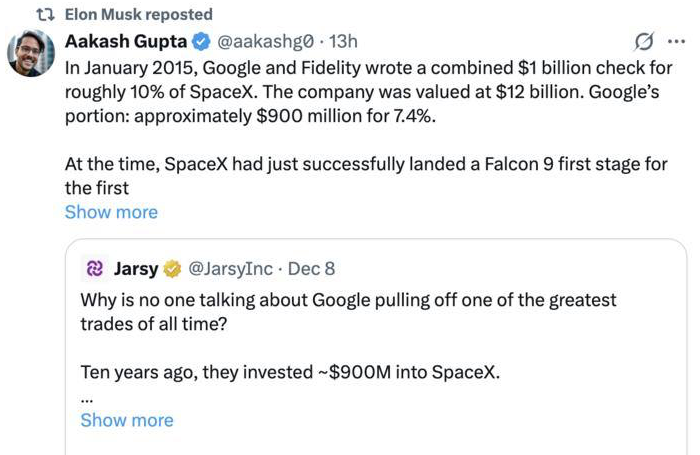Open Jarsy's profile via display name
This screenshot has height=455, width=700.
pyautogui.click(x=136, y=268)
